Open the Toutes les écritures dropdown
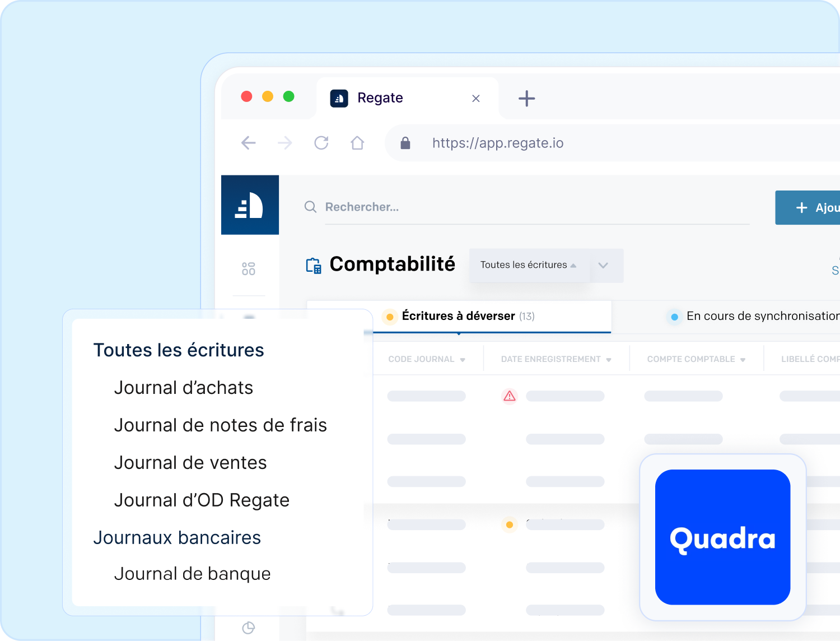Viewport: 840px width, 641px height. (x=529, y=265)
